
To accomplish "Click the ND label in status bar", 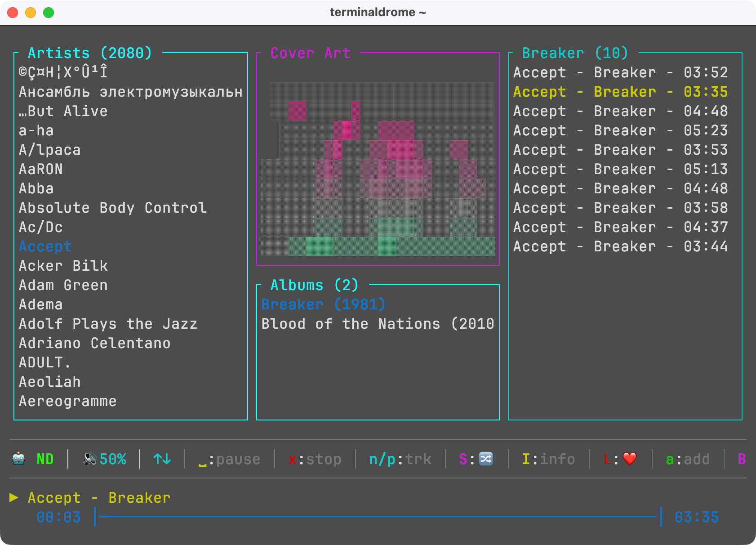I will pyautogui.click(x=45, y=459).
